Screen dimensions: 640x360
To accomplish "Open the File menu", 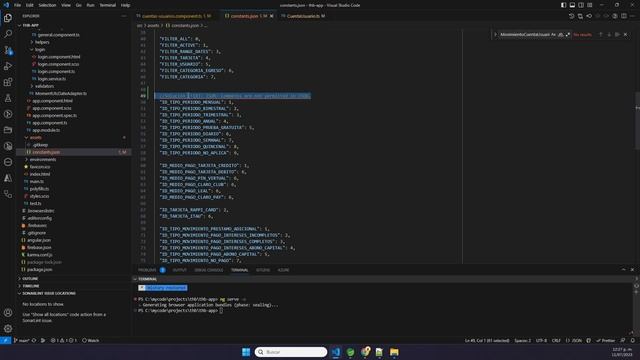I will click(17, 5).
